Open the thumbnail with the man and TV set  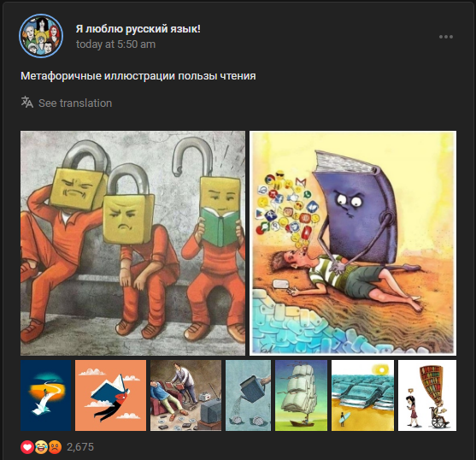coord(185,395)
